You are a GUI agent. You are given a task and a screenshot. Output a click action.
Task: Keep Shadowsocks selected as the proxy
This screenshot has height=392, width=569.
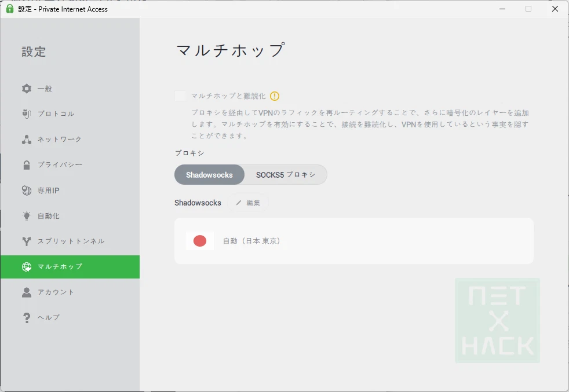pyautogui.click(x=209, y=174)
